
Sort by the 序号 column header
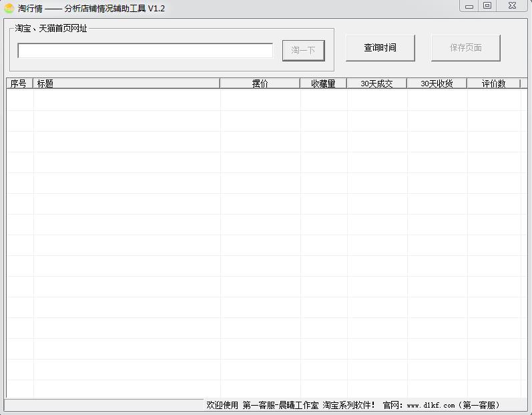pos(19,84)
